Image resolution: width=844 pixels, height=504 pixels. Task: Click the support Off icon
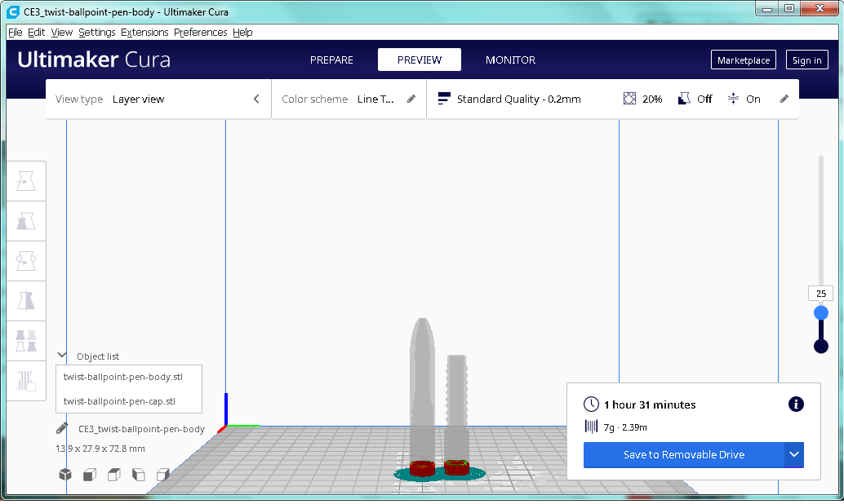pyautogui.click(x=683, y=99)
